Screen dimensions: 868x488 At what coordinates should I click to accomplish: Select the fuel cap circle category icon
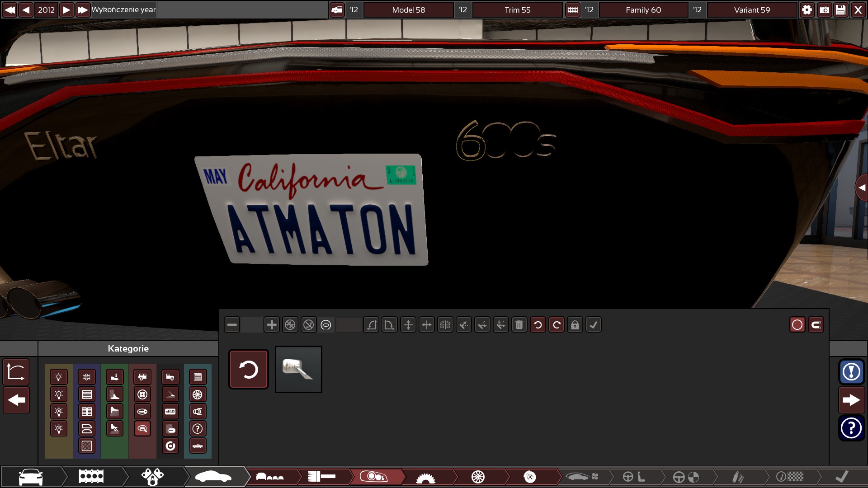(x=170, y=446)
